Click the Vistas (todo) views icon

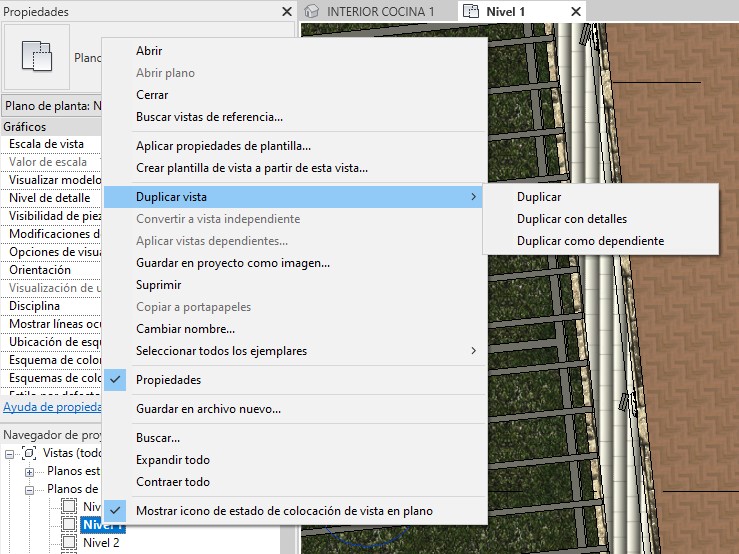pyautogui.click(x=28, y=453)
